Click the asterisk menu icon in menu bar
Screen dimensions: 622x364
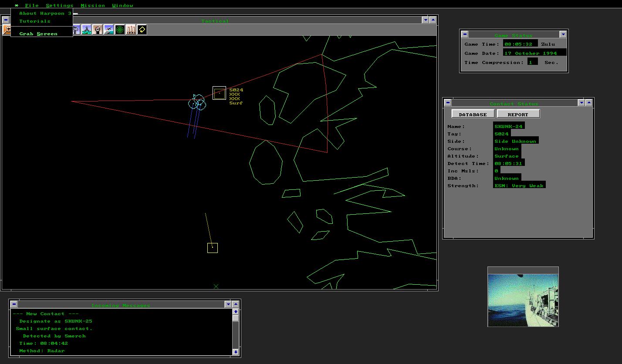16,5
